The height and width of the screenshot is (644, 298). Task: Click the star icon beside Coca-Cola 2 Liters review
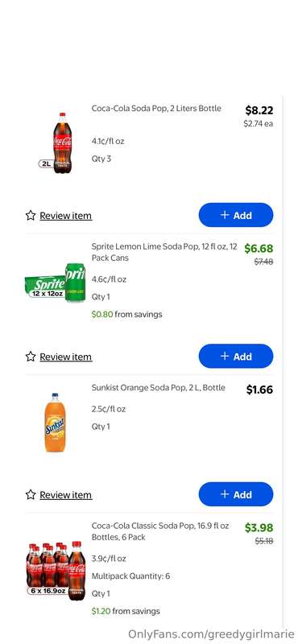tap(31, 215)
